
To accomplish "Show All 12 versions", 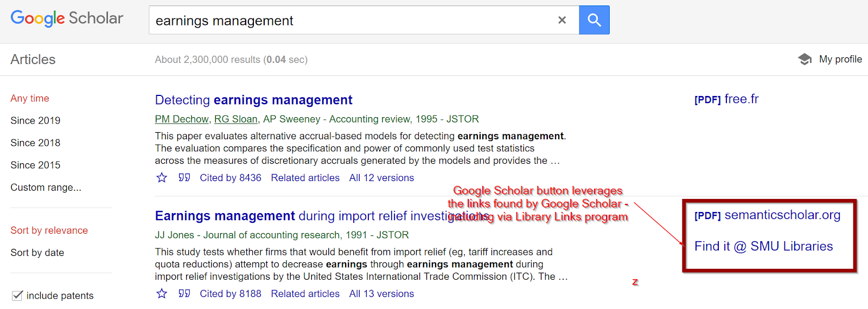I will [381, 178].
